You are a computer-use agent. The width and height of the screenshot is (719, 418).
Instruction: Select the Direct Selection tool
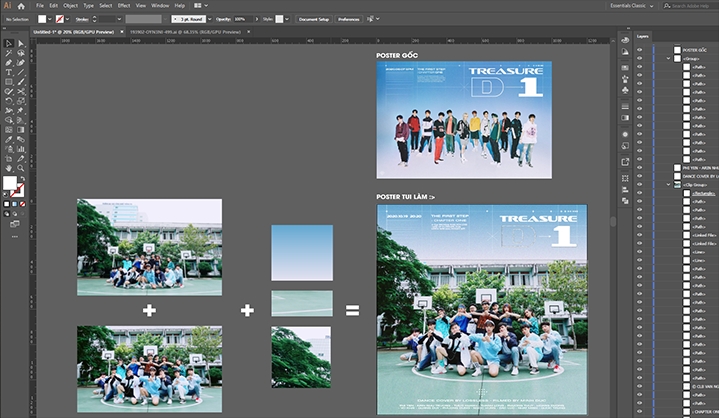click(21, 44)
